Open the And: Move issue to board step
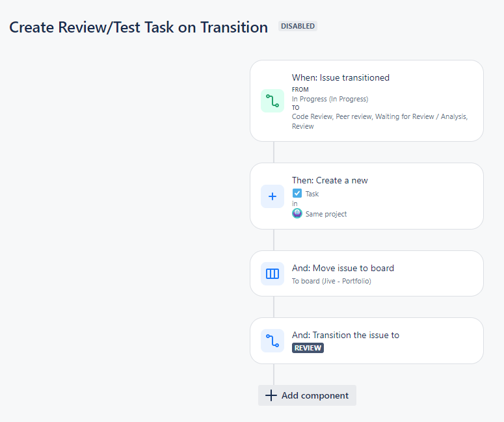The height and width of the screenshot is (422, 504). click(x=367, y=274)
